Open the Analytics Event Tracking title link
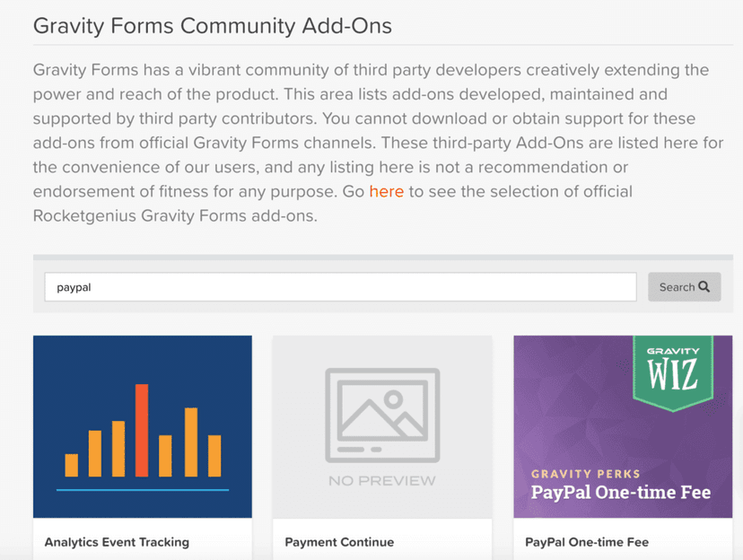The width and height of the screenshot is (743, 560). point(117,542)
